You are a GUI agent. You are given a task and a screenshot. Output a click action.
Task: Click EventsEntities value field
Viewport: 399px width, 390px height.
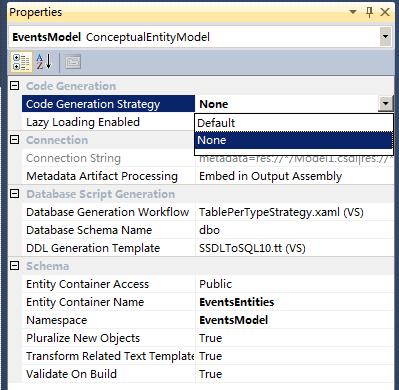[x=294, y=302]
